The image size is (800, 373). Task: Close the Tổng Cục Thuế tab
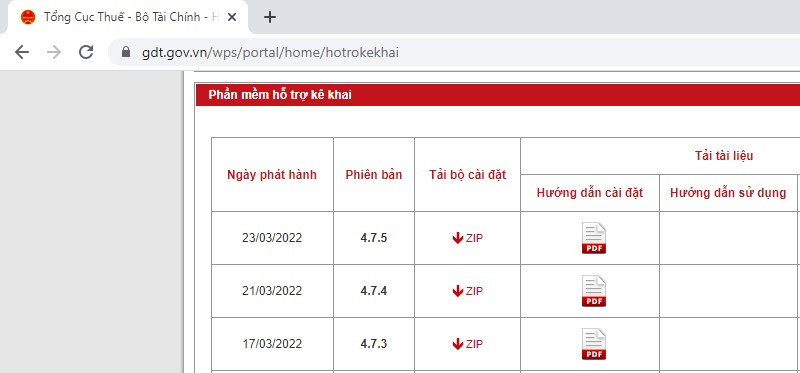232,17
